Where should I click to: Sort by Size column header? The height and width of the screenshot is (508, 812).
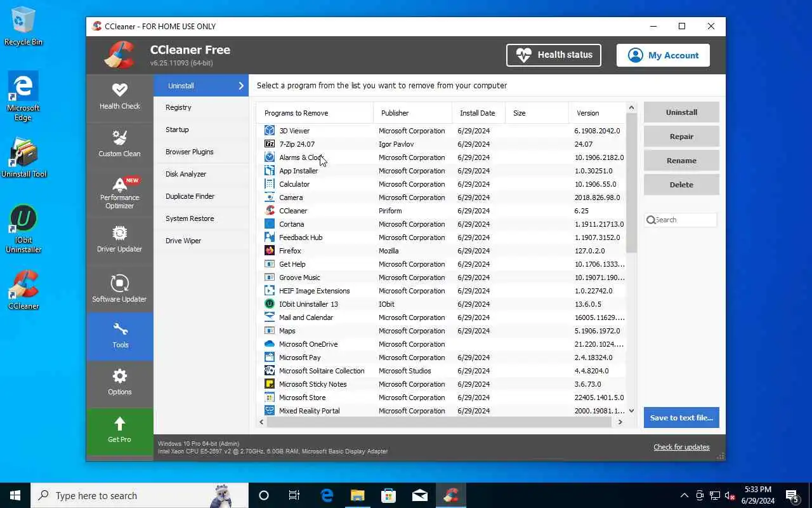pos(537,113)
